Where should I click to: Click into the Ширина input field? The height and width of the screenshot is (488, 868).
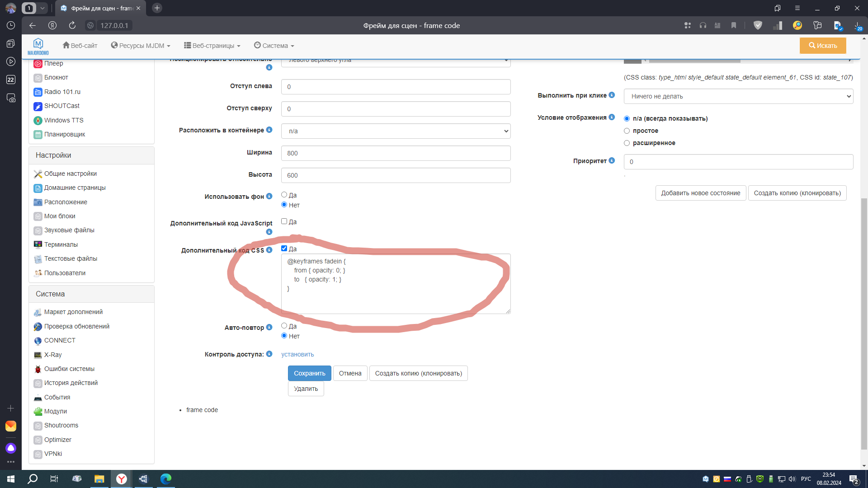pyautogui.click(x=396, y=153)
